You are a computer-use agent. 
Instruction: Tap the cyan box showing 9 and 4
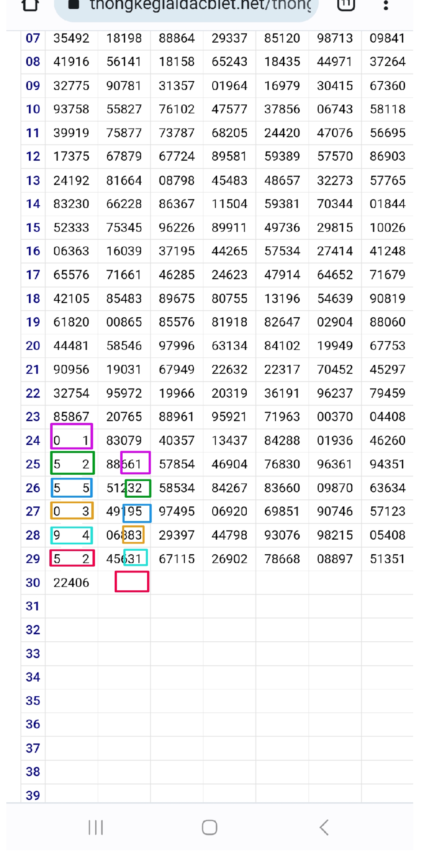click(x=72, y=535)
